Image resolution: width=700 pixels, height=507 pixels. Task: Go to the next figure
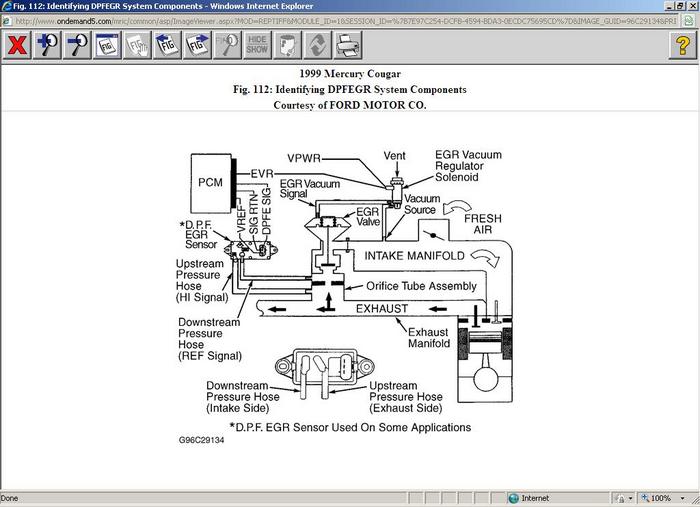point(198,45)
